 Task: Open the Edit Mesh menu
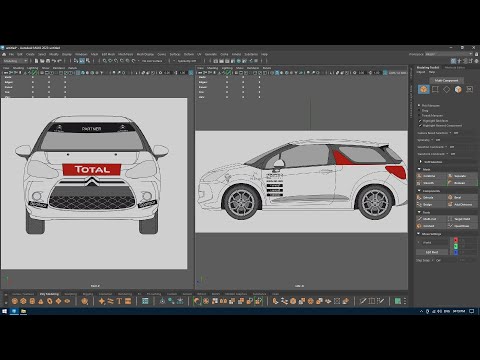tap(108, 54)
